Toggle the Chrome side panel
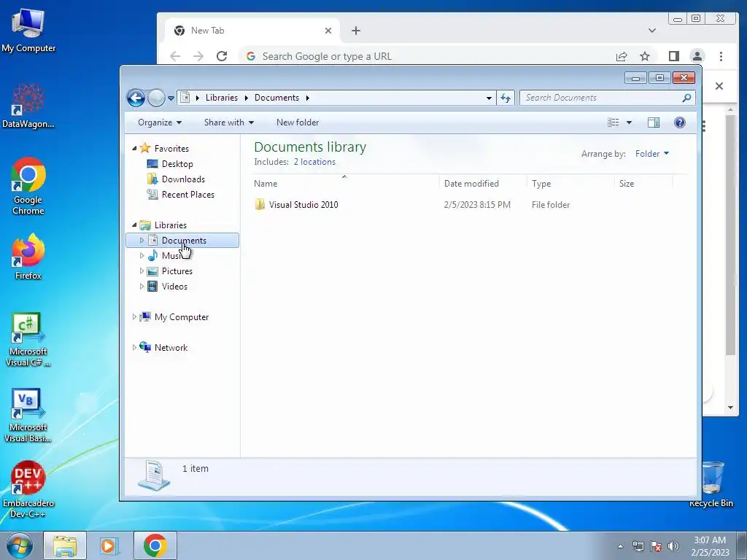The image size is (747, 560). (673, 56)
